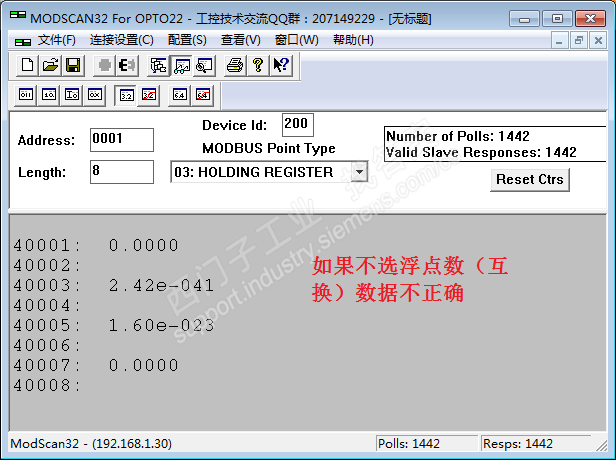This screenshot has width=616, height=460.
Task: Select the show data view icon with glasses
Action: point(182,65)
